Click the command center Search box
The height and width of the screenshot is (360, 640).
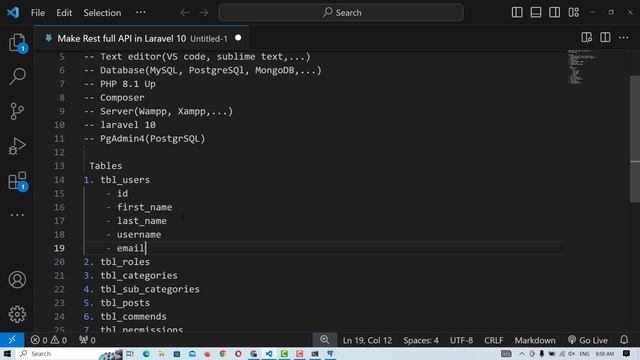click(x=341, y=13)
